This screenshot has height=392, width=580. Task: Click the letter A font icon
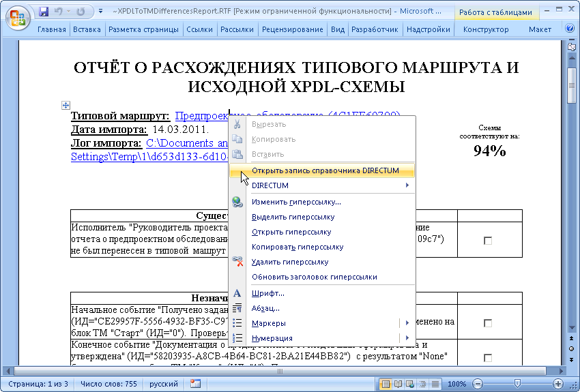237,293
